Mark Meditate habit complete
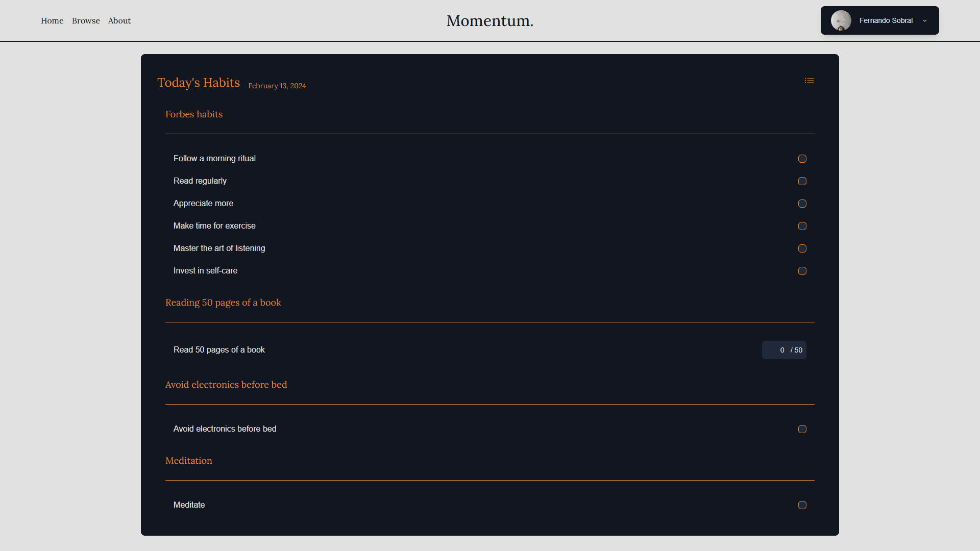The height and width of the screenshot is (551, 980). point(802,505)
